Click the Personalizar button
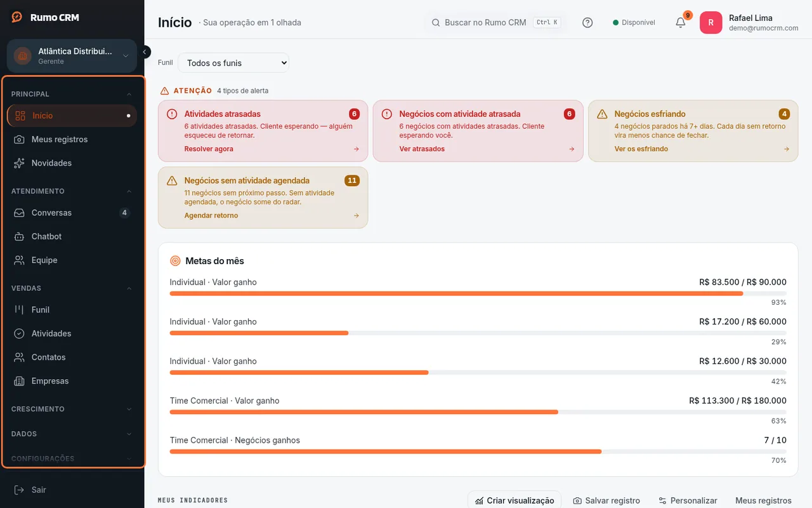This screenshot has height=508, width=812. (x=688, y=500)
